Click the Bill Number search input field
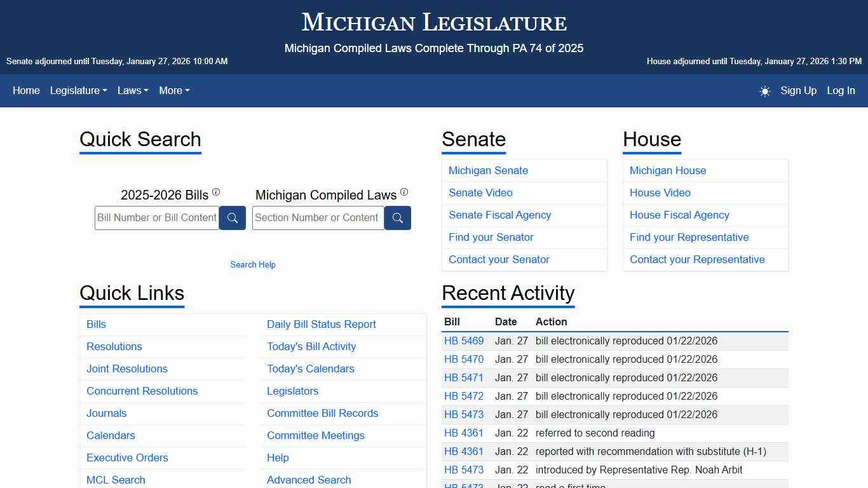 pyautogui.click(x=156, y=217)
